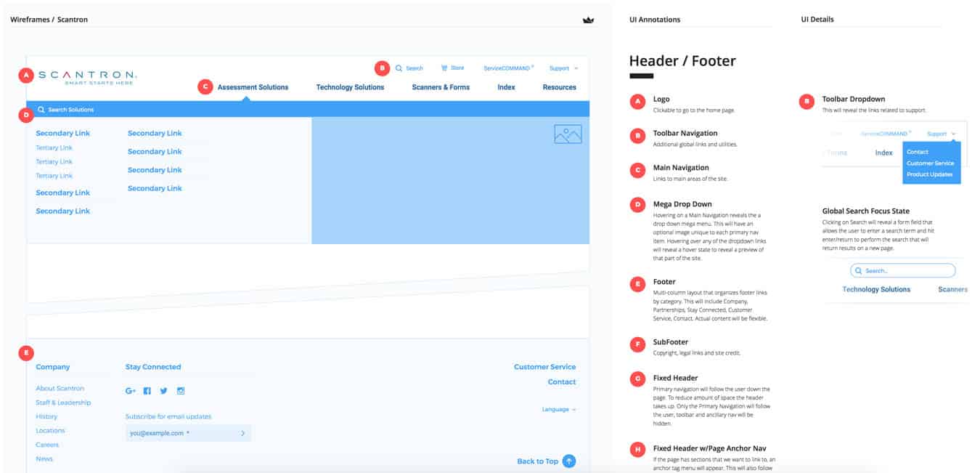
Task: Click the 'SubFooter' annotation heading
Action: coord(671,341)
